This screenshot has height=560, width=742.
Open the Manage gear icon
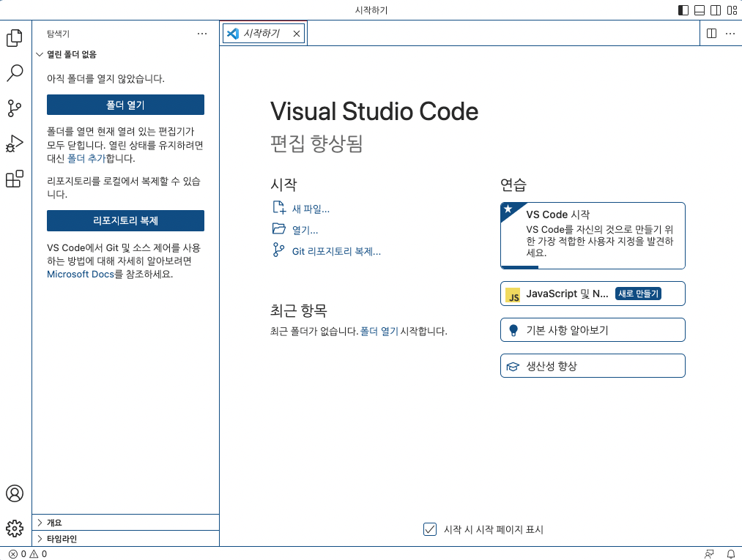tap(15, 529)
